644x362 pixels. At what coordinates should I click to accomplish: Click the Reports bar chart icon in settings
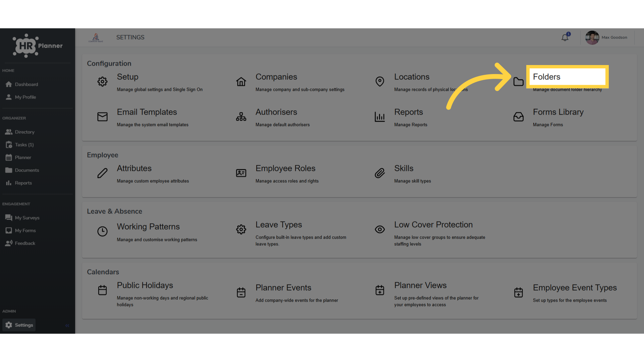380,117
